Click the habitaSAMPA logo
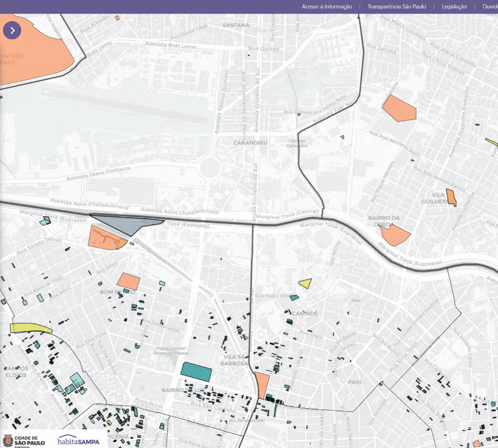Viewport: 498px width, 448px height. pos(78,441)
